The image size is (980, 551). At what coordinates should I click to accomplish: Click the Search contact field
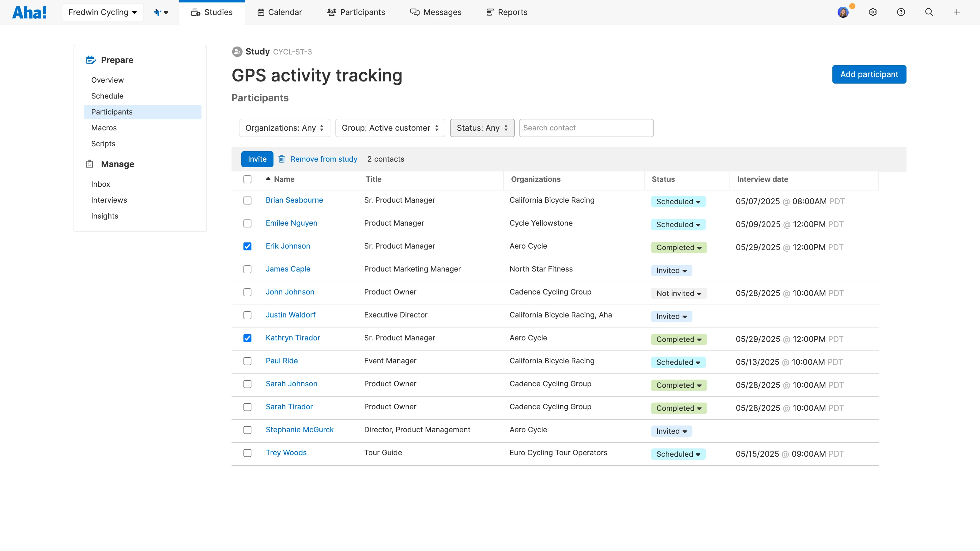[586, 128]
